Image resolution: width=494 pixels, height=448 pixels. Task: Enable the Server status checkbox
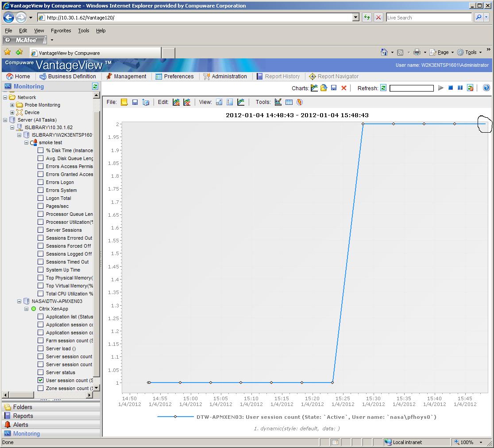pos(40,372)
